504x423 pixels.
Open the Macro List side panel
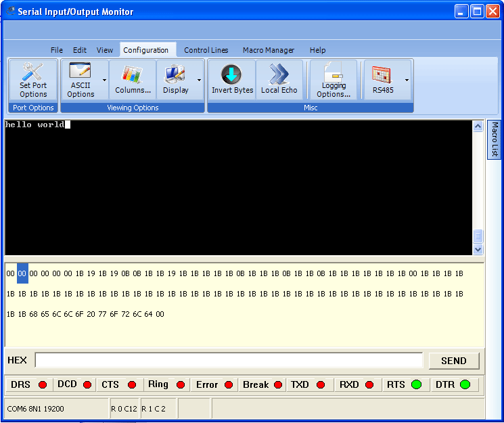pyautogui.click(x=495, y=139)
